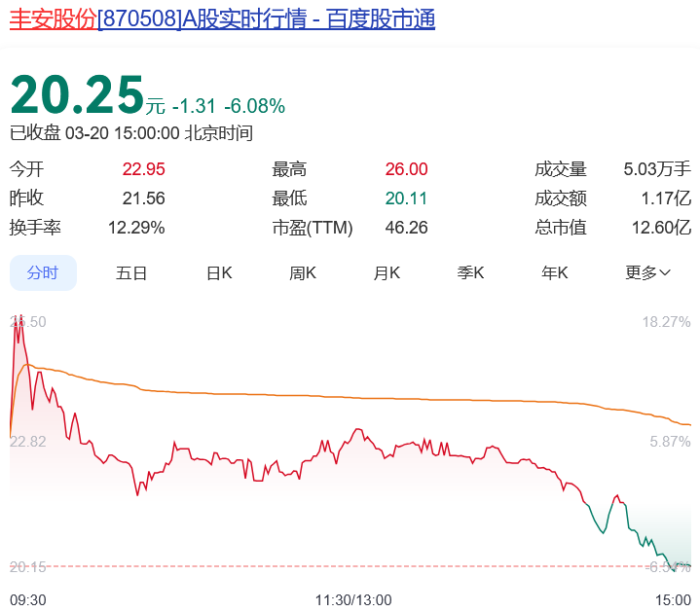Click the 09:30 time axis label
The height and width of the screenshot is (612, 700).
tap(27, 600)
